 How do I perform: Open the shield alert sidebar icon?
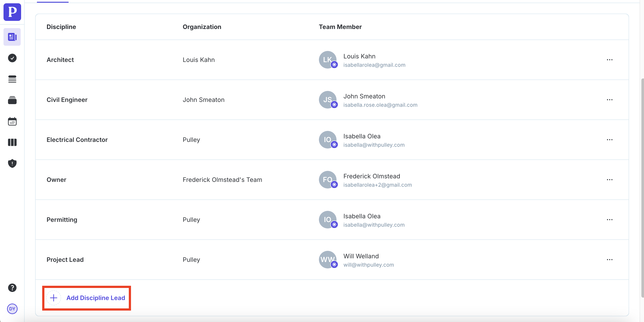12,163
